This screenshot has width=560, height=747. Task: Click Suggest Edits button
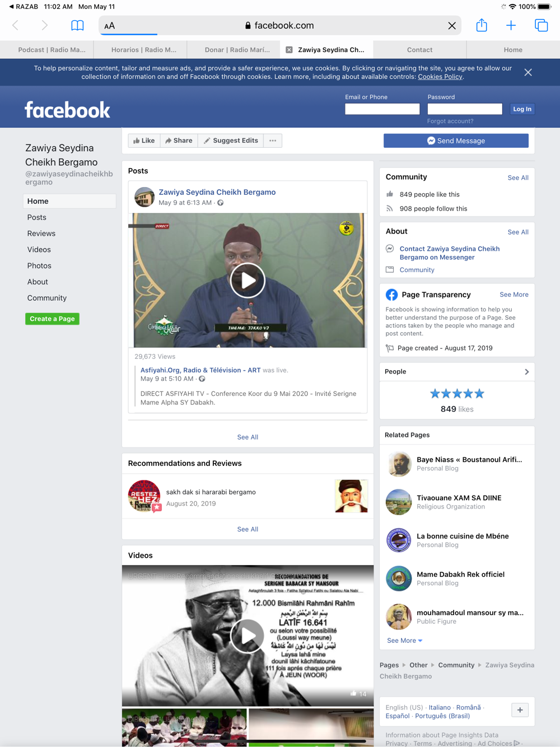tap(231, 141)
